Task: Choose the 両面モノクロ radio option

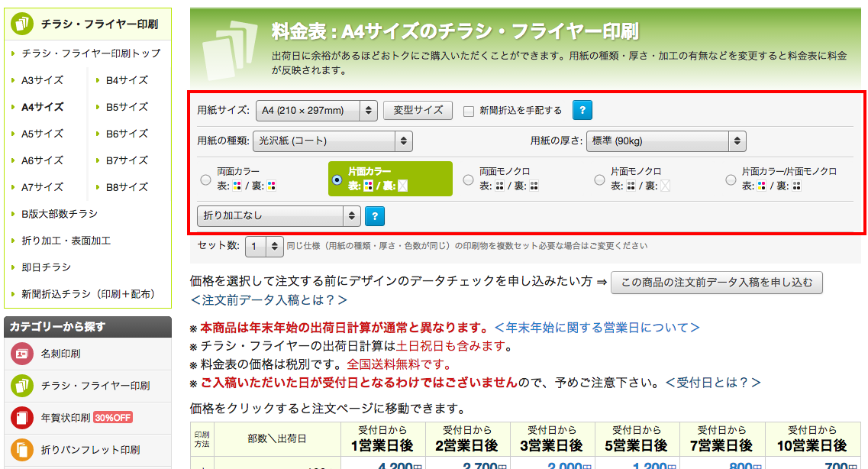Action: [x=468, y=180]
